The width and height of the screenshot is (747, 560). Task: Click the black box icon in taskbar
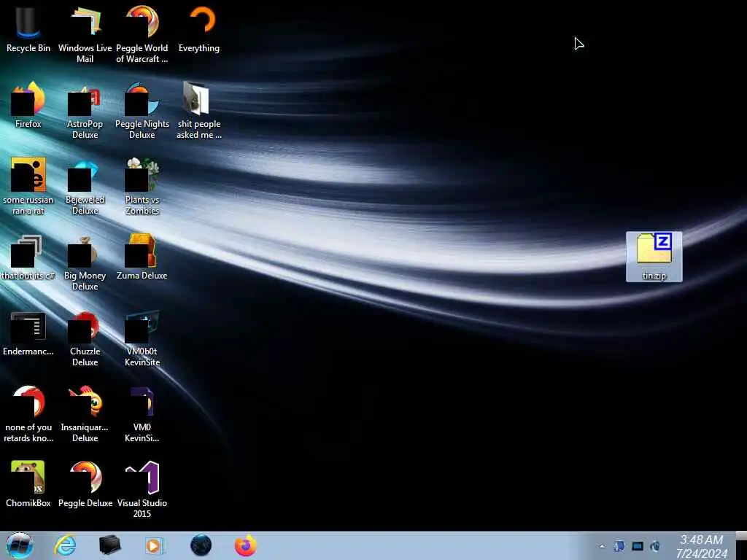point(109,545)
